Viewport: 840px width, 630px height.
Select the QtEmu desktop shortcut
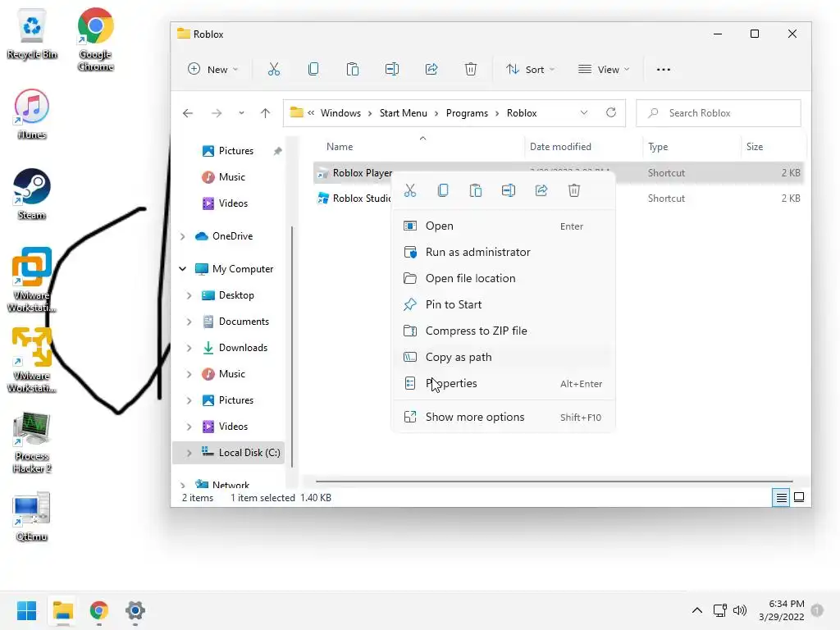click(x=32, y=517)
